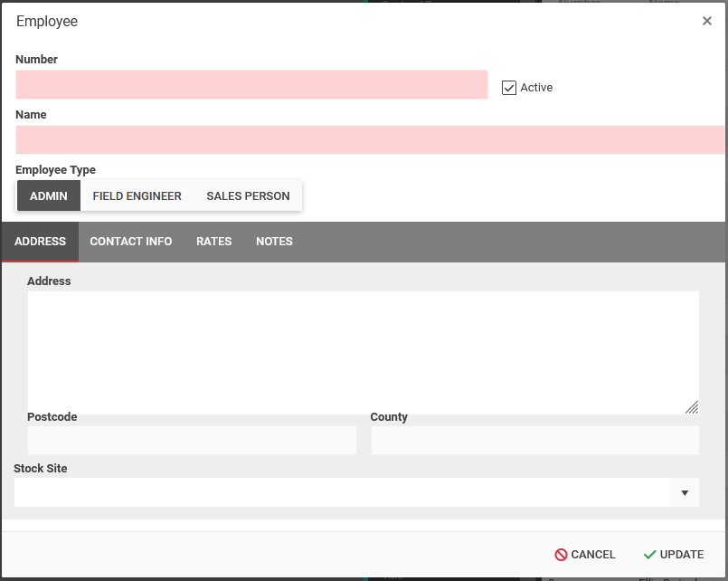The width and height of the screenshot is (728, 581).
Task: Close the Employee dialog with the X
Action: click(706, 21)
